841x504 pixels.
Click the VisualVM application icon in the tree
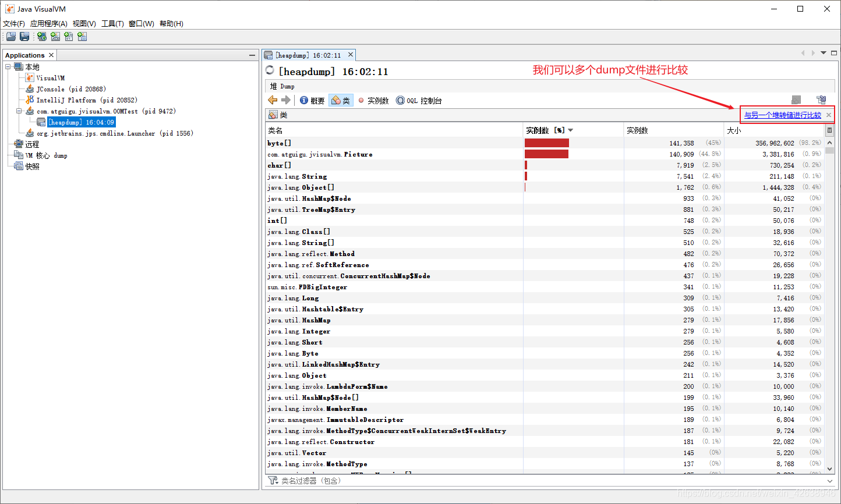point(30,77)
